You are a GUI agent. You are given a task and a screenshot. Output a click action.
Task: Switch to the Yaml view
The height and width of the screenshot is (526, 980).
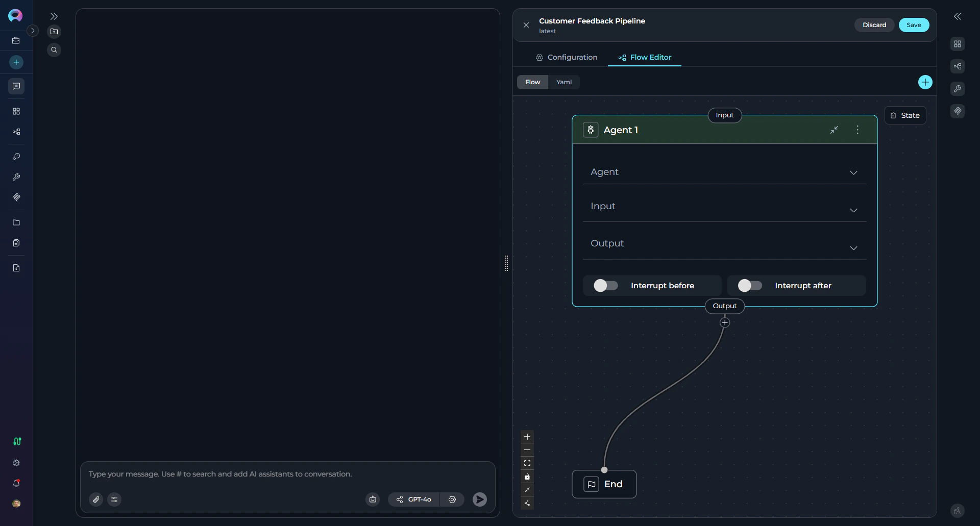coord(564,82)
